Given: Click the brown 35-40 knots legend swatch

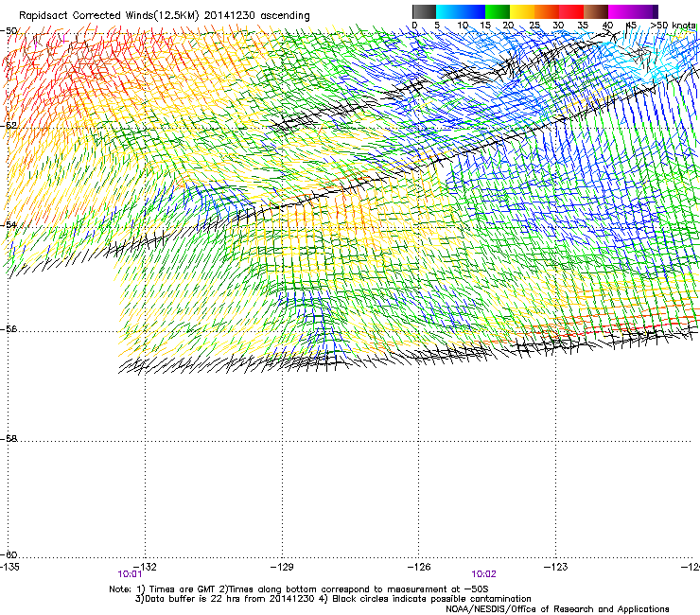Looking at the screenshot, I should [596, 11].
